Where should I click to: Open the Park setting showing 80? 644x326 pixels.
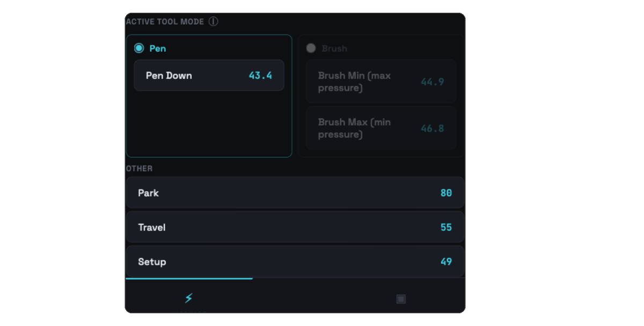pos(295,192)
